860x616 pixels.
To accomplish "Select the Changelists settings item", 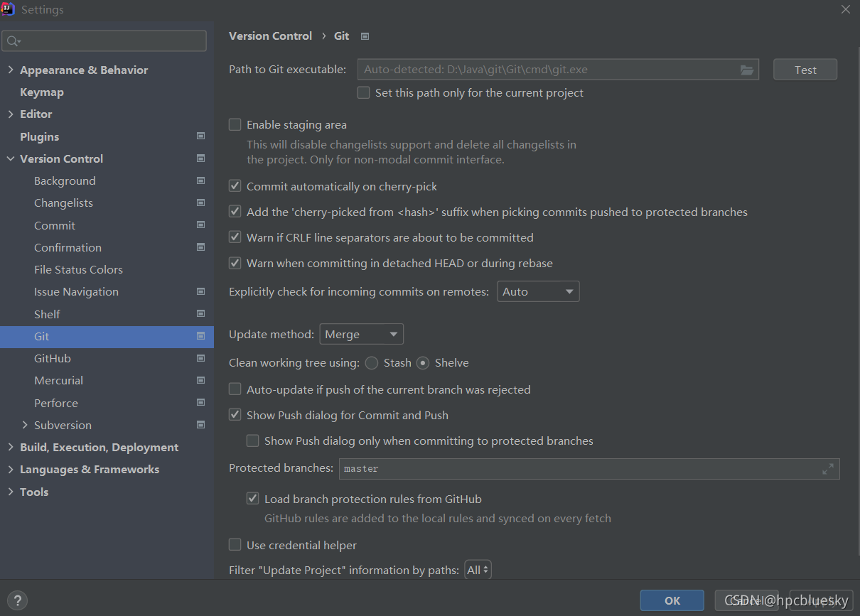I will click(x=63, y=202).
